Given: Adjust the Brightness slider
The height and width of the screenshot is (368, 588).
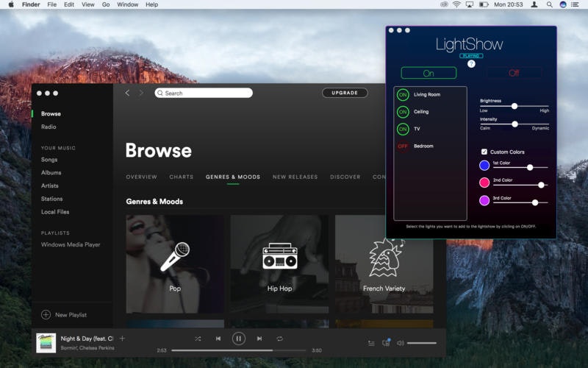Looking at the screenshot, I should pyautogui.click(x=514, y=106).
